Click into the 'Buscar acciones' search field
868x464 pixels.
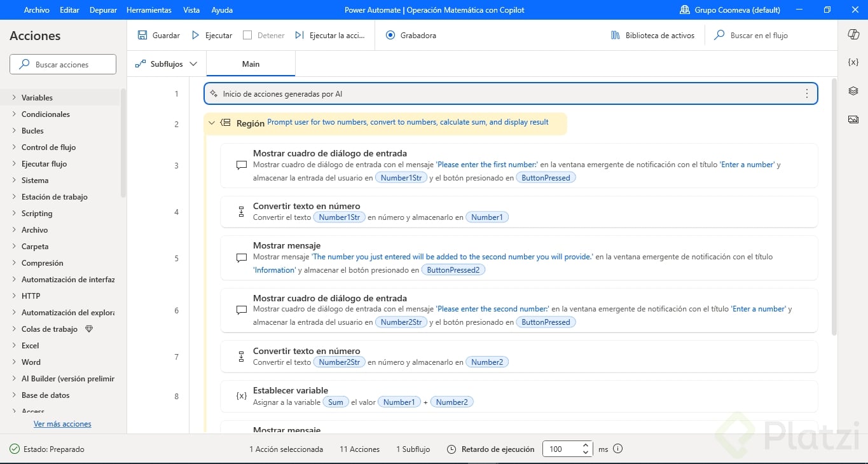(x=63, y=64)
